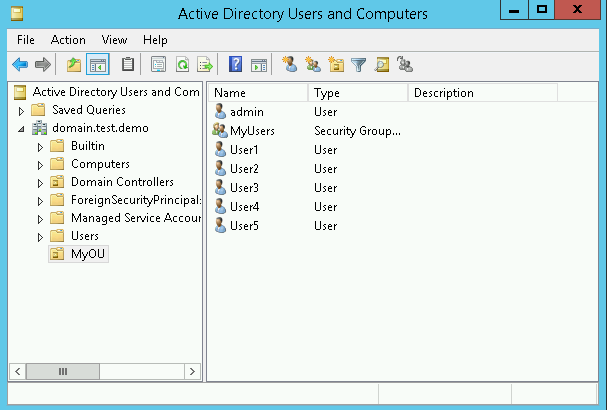This screenshot has height=410, width=607.
Task: Sort by the Name column header
Action: (258, 93)
